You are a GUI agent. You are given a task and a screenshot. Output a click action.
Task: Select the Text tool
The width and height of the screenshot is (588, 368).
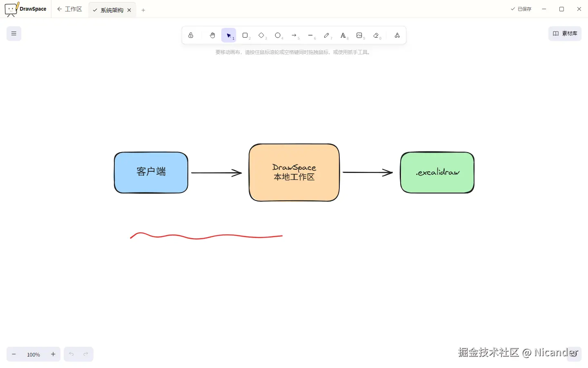[343, 35]
